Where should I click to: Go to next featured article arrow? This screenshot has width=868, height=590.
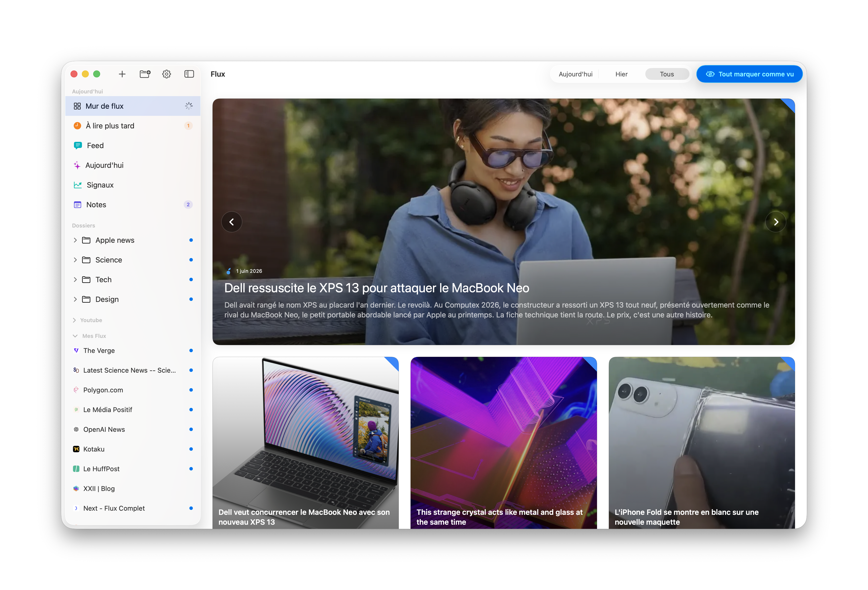[776, 222]
